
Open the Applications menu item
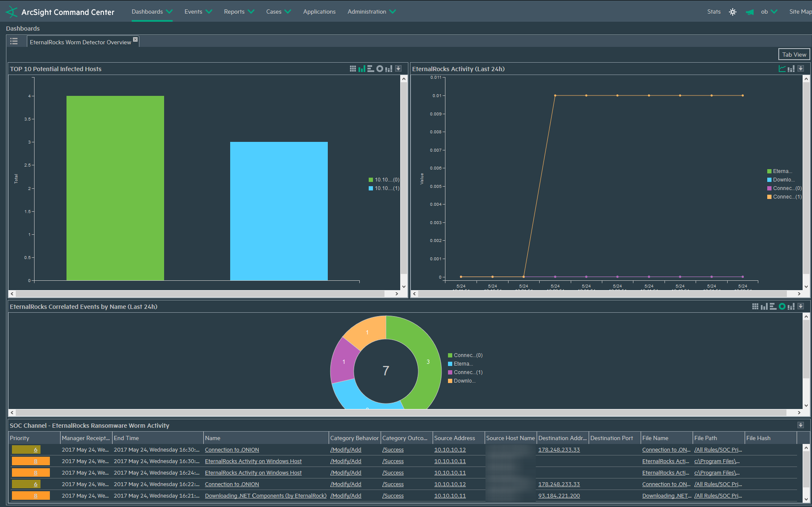pos(319,12)
